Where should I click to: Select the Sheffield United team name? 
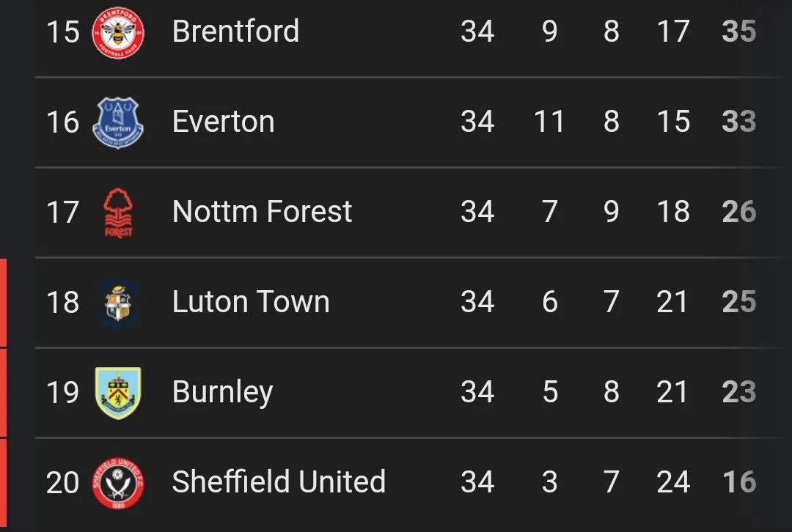pyautogui.click(x=279, y=482)
